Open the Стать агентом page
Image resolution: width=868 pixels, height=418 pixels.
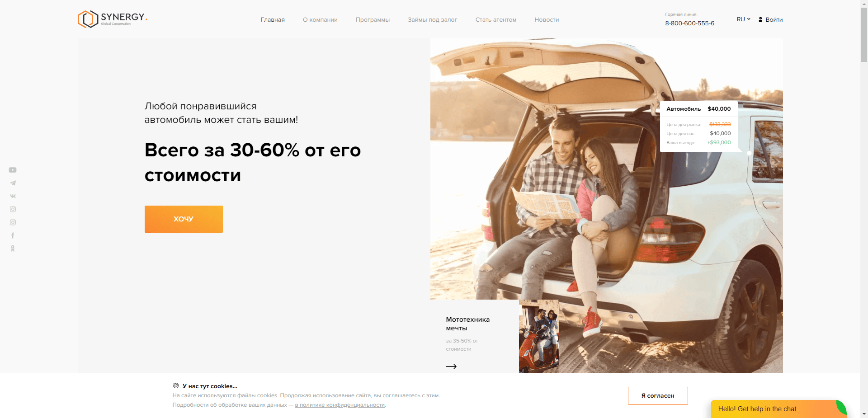tap(496, 20)
